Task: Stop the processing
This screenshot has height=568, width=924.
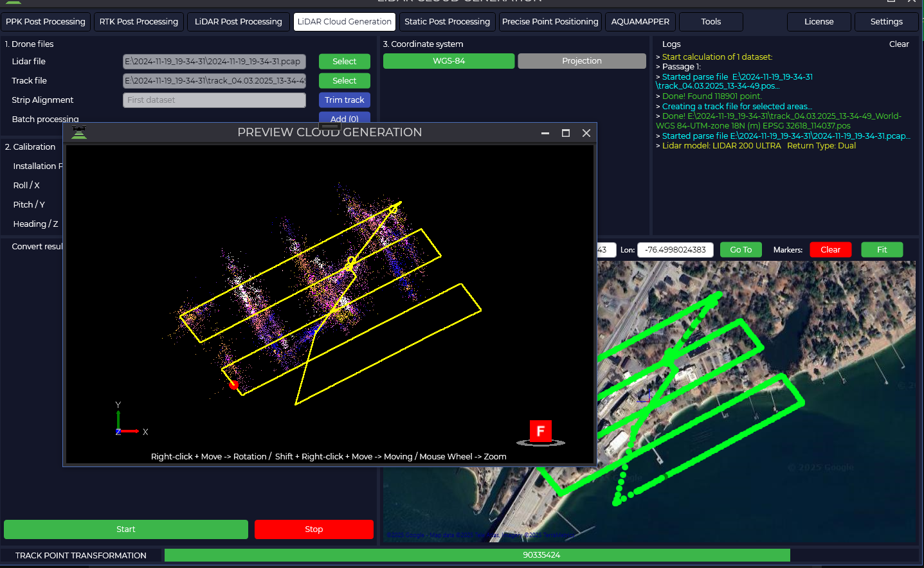Action: coord(314,529)
